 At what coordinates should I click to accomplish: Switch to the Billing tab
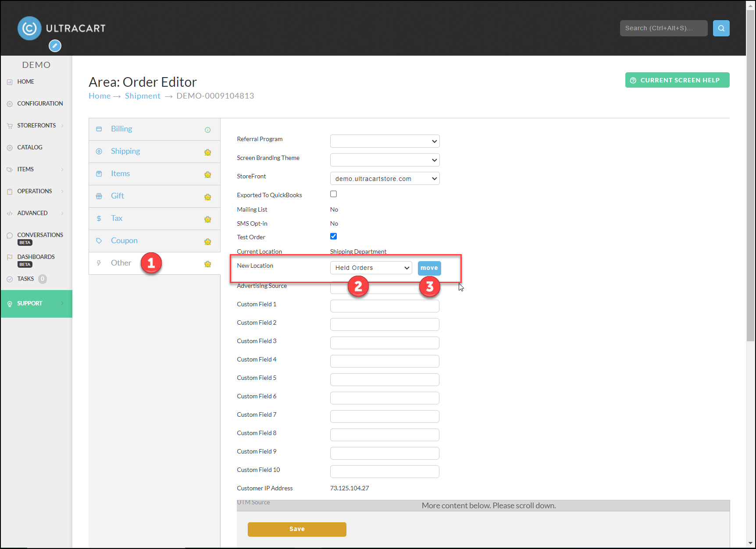point(154,129)
